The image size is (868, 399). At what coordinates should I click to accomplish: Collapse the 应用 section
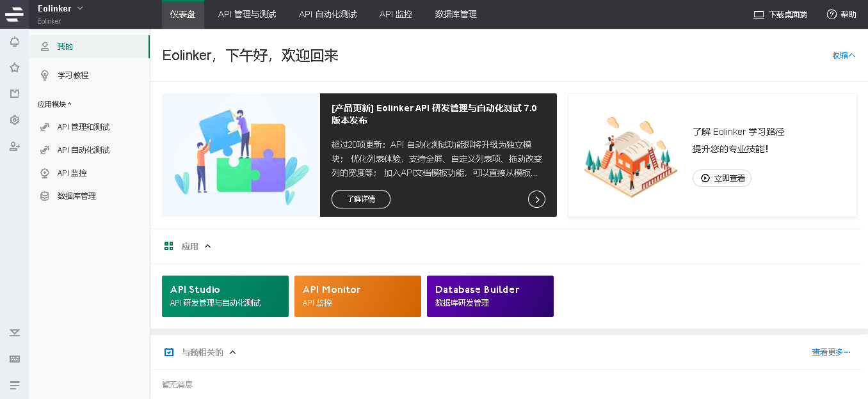pos(207,246)
